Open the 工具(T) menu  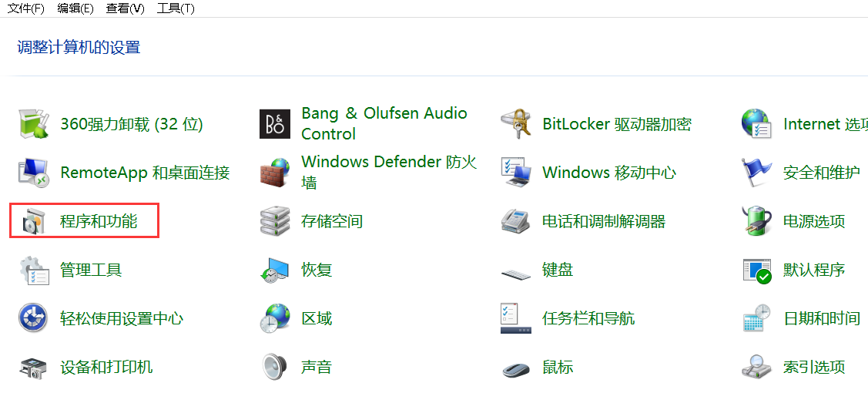(176, 8)
